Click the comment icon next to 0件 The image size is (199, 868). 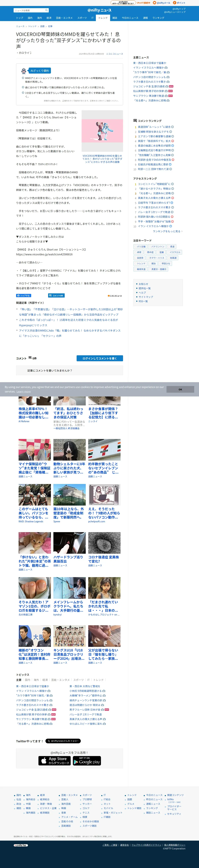[30, 357]
